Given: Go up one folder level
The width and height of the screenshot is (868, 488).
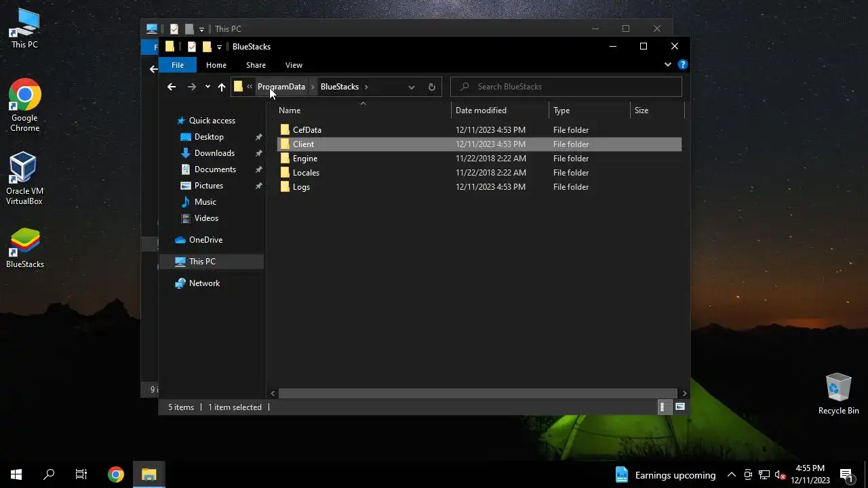Looking at the screenshot, I should coord(222,87).
